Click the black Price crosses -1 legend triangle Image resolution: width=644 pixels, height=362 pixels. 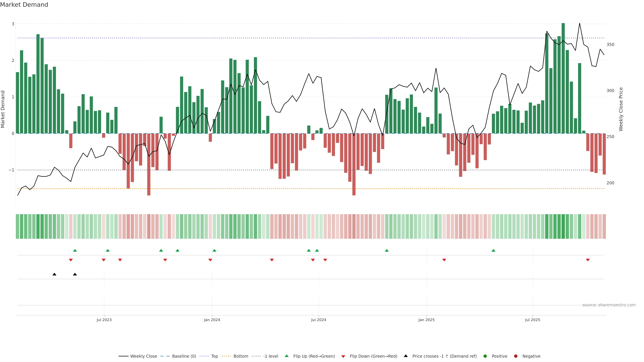click(406, 356)
